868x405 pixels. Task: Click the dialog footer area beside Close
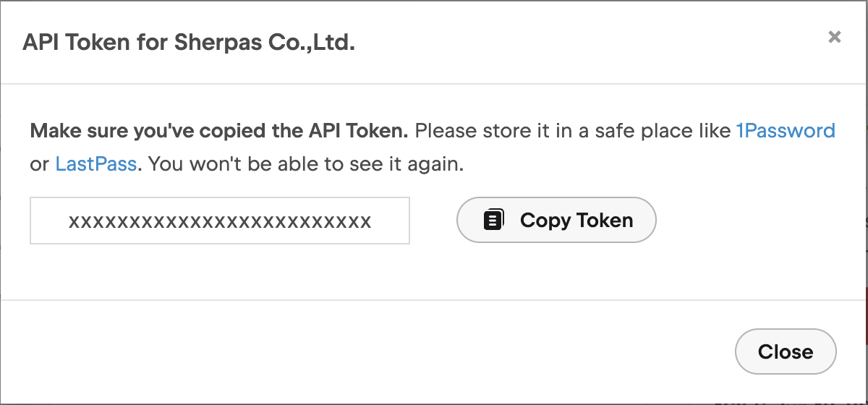[x=362, y=352]
